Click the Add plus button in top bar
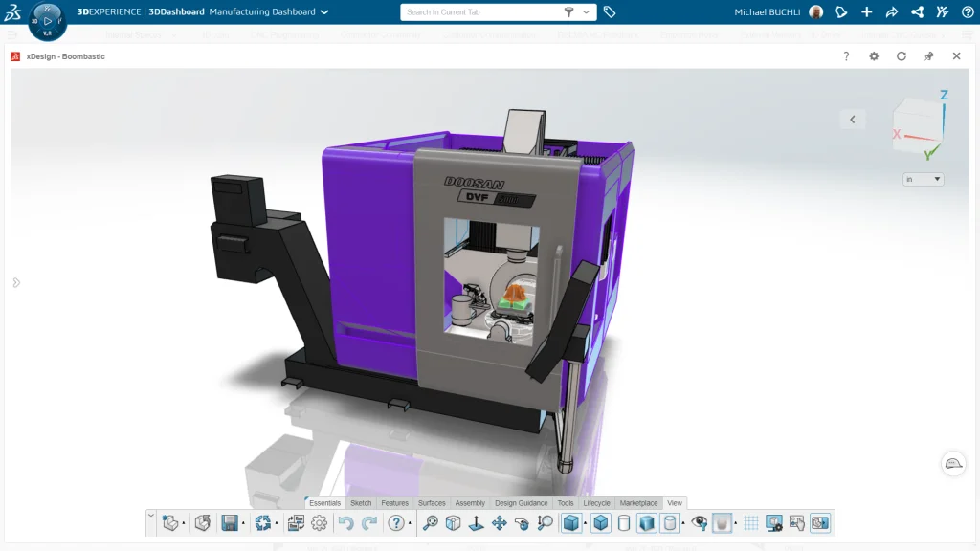The image size is (980, 551). point(866,12)
